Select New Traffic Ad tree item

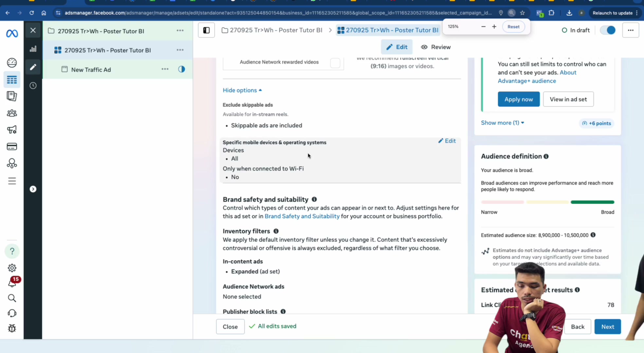coord(91,70)
